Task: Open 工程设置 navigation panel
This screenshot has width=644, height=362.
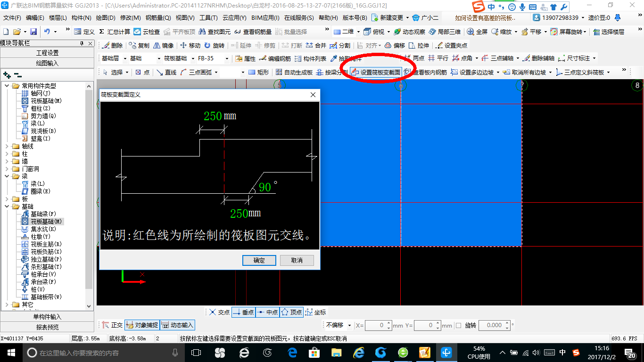Action: (x=47, y=53)
